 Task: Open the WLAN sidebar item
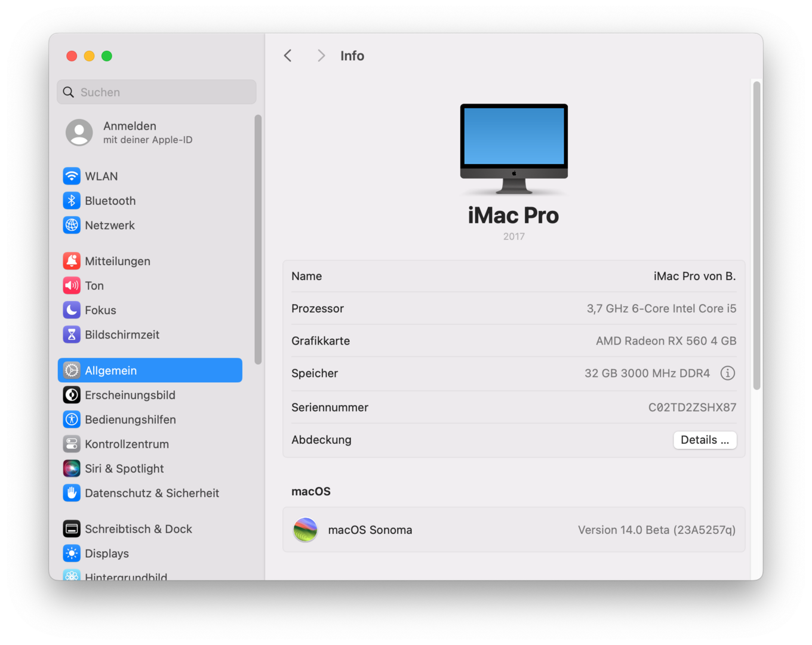point(150,176)
